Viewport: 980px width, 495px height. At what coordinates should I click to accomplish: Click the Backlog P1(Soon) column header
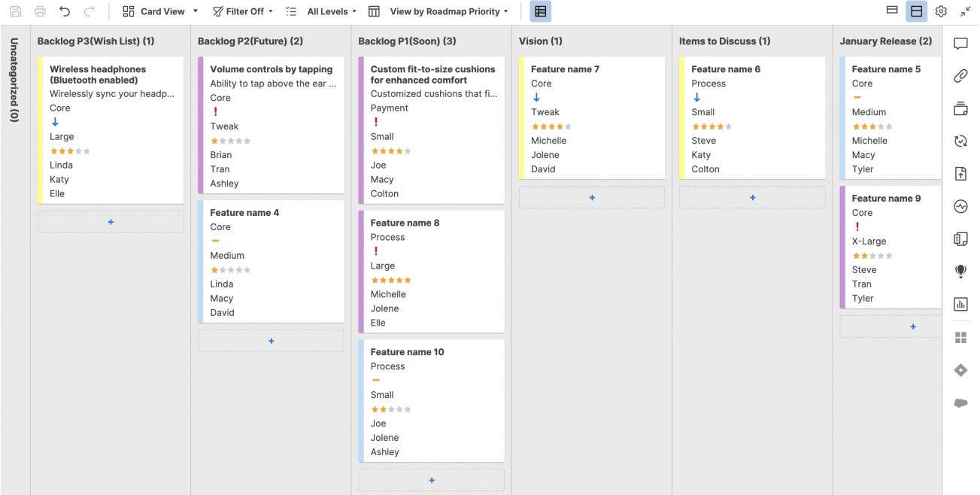pyautogui.click(x=407, y=41)
